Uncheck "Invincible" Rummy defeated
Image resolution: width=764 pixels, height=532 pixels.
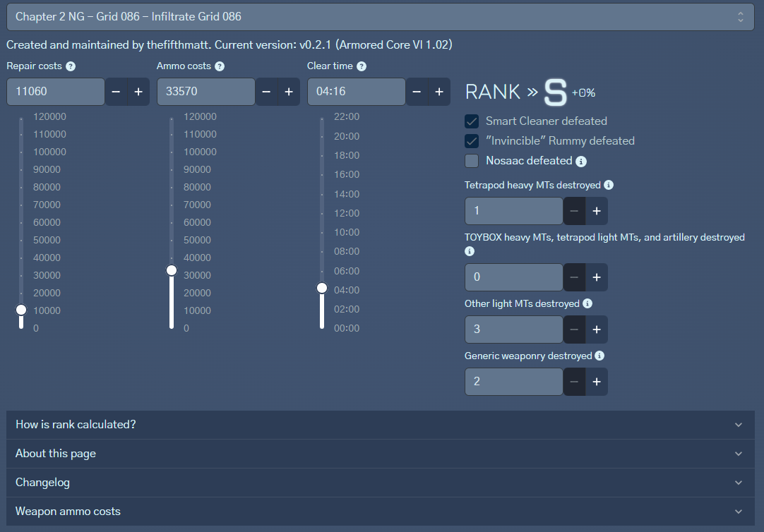coord(472,141)
